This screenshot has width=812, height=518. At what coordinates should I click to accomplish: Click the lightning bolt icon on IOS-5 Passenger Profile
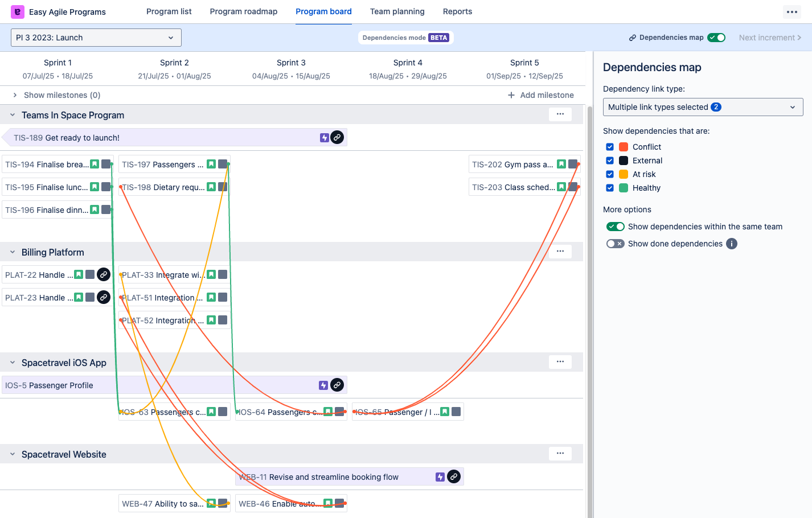(323, 385)
